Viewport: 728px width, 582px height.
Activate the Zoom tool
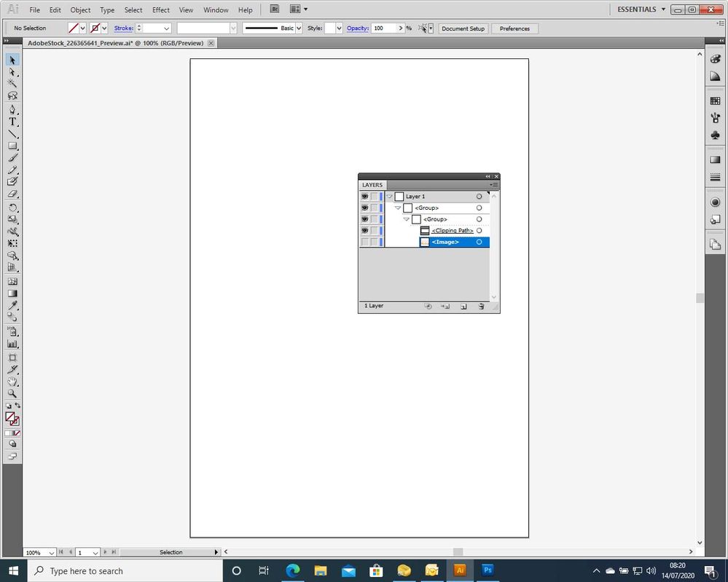point(12,393)
